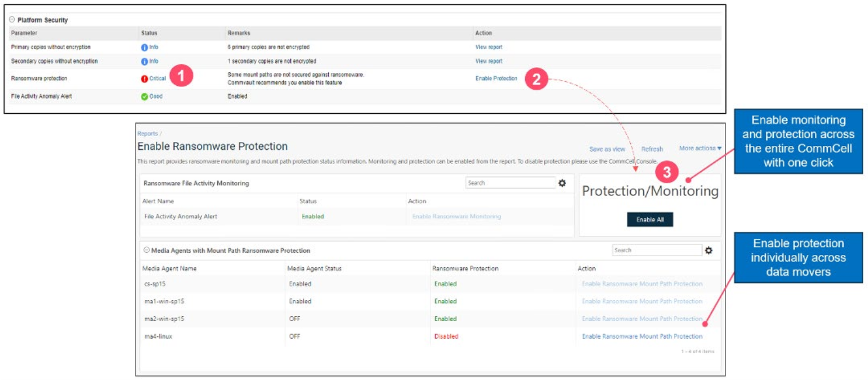
Task: Open the More actions dropdown
Action: coord(700,148)
